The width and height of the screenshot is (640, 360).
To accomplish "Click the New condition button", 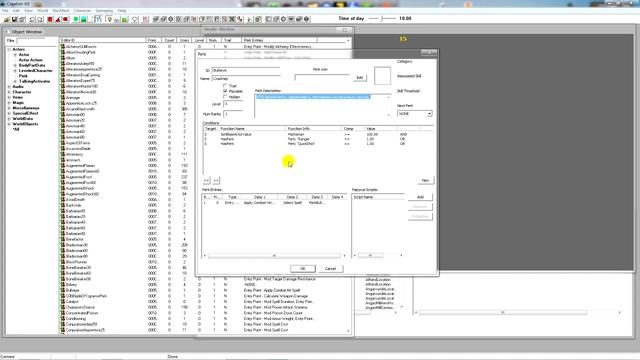I will tap(425, 180).
